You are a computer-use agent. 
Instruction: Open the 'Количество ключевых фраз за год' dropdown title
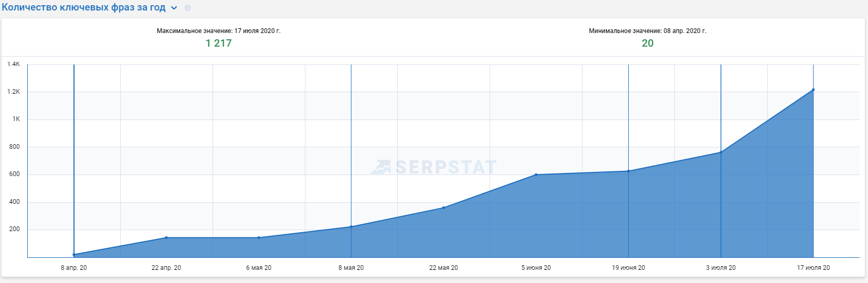click(x=83, y=7)
